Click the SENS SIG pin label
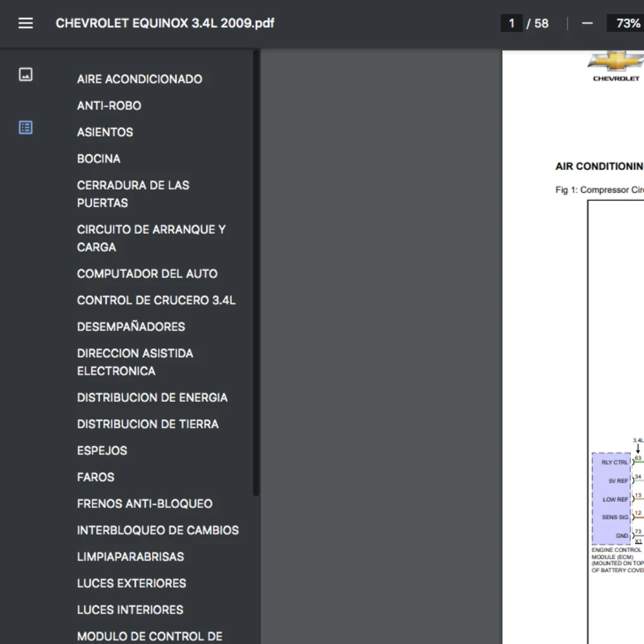The image size is (644, 644). [615, 517]
